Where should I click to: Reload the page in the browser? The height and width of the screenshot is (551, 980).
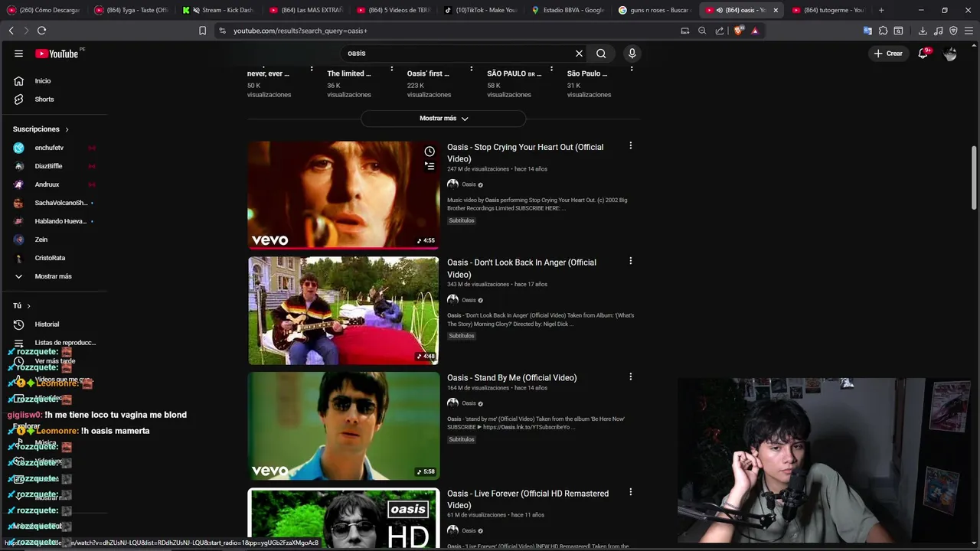coord(41,31)
